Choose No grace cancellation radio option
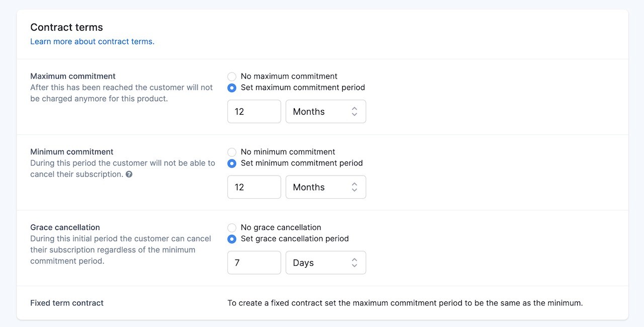 232,227
